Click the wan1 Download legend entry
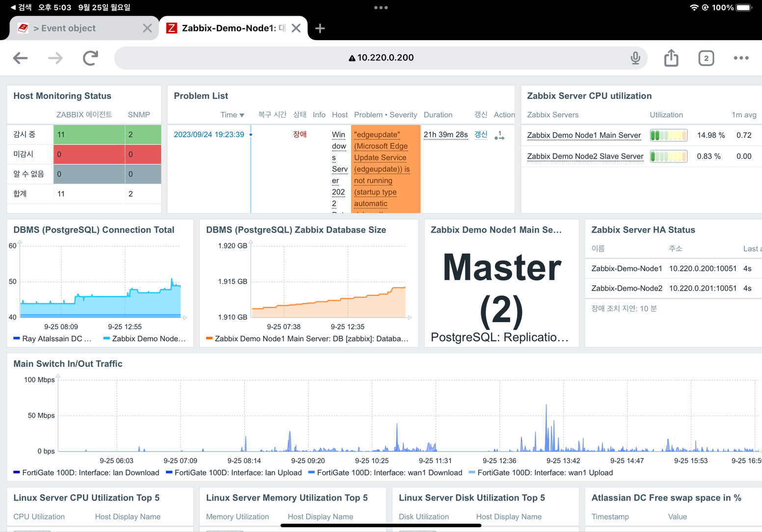Screen dimensions: 762x532 point(385,473)
